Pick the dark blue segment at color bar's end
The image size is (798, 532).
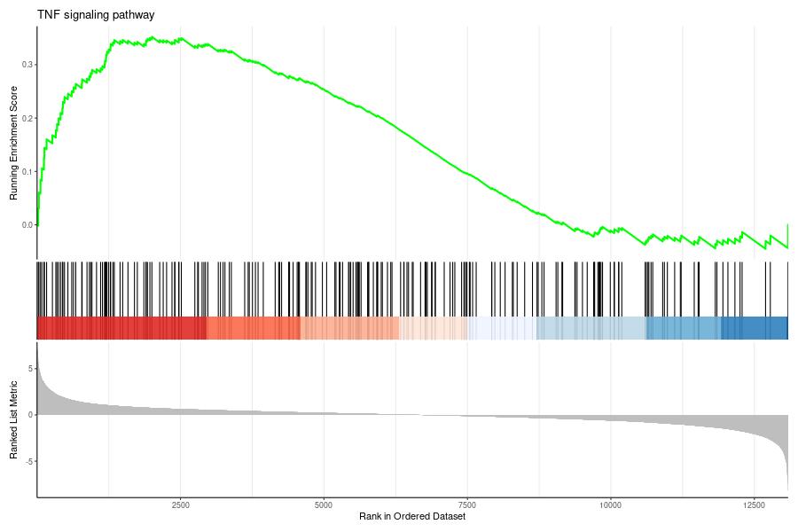[754, 327]
